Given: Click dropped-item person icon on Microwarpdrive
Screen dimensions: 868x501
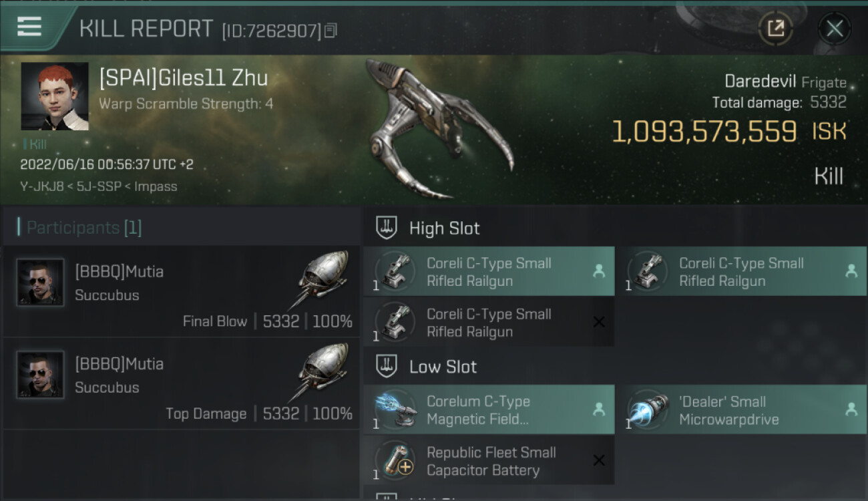Looking at the screenshot, I should [x=851, y=410].
